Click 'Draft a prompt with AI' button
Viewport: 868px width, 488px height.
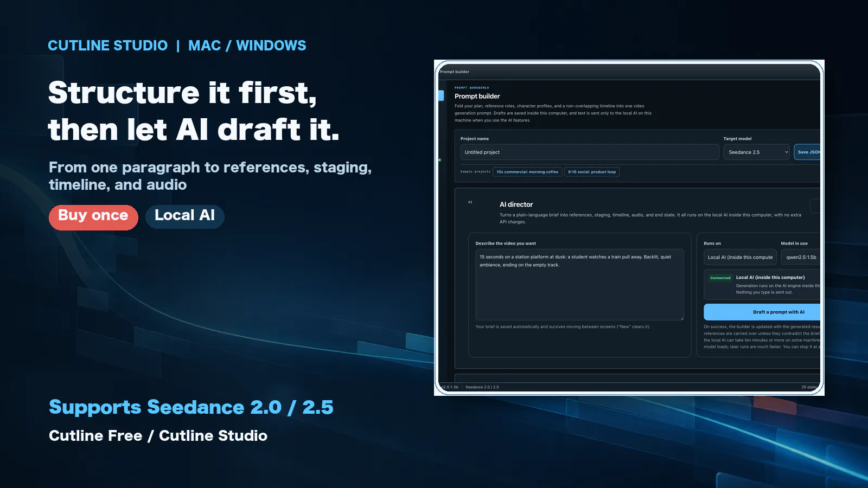(x=762, y=312)
